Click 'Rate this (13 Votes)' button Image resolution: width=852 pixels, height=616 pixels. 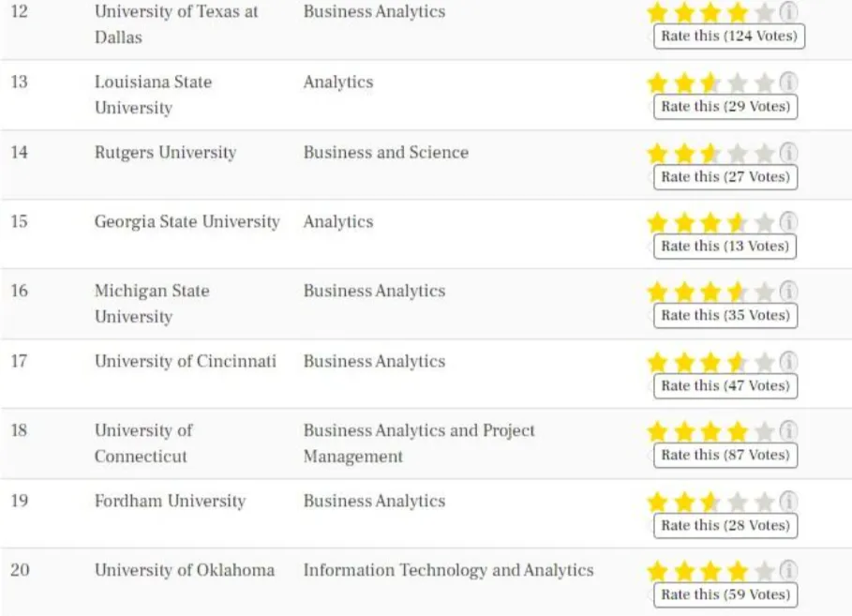point(725,246)
